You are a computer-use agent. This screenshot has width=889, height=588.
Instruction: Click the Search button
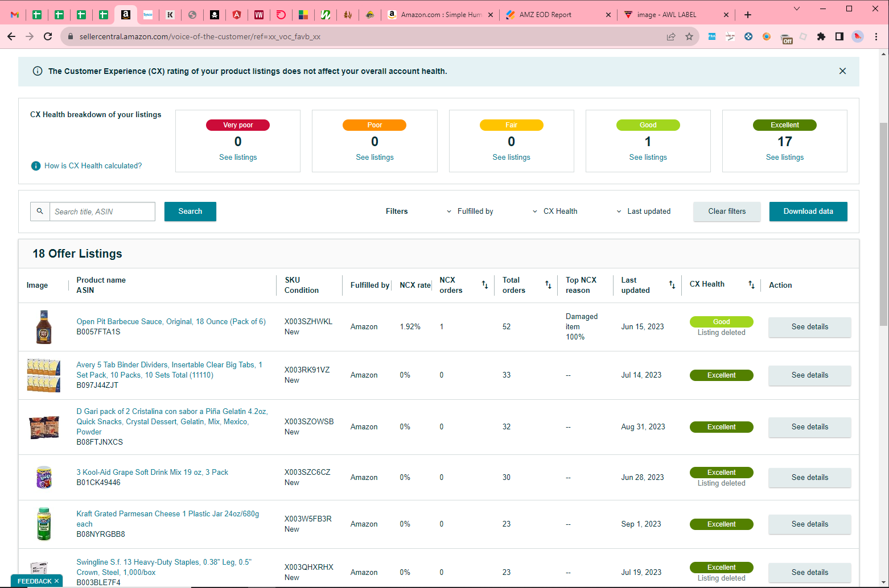[x=190, y=212]
